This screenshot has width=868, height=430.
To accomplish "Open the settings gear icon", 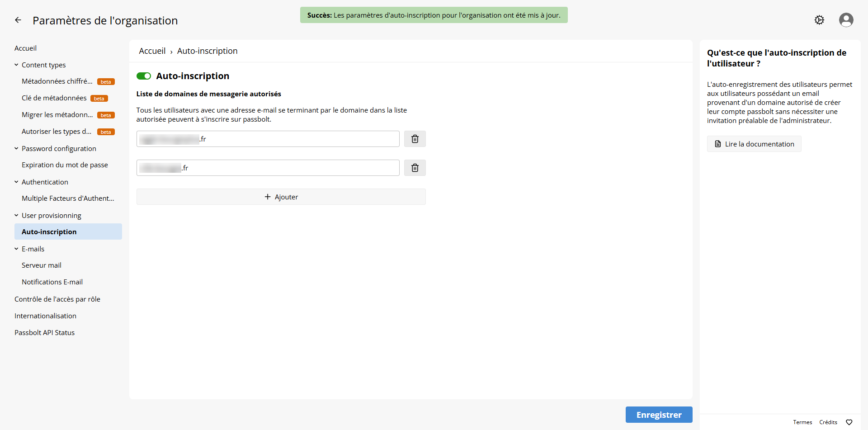I will (819, 20).
